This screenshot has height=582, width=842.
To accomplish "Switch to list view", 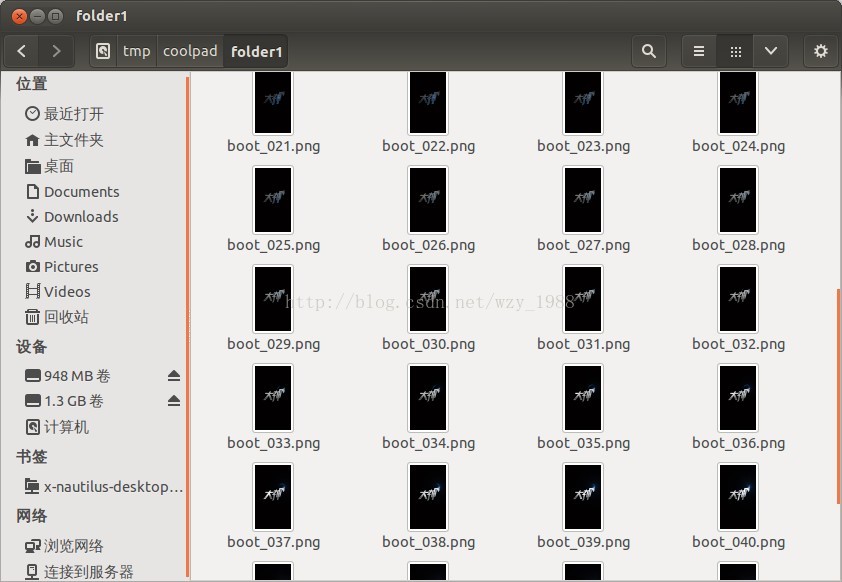I will 699,51.
